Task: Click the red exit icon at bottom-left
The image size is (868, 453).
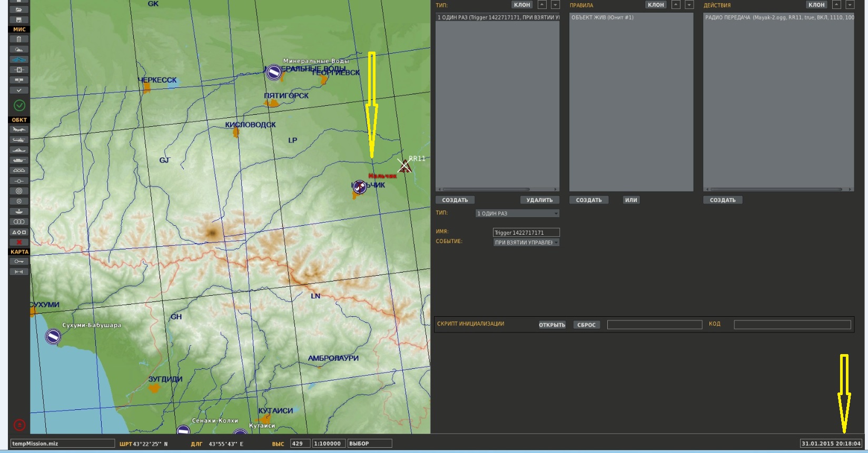Action: pos(19,425)
